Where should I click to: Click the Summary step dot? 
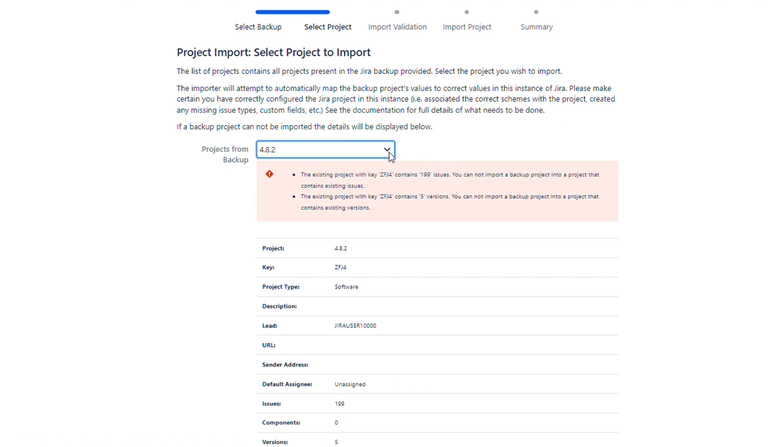pyautogui.click(x=536, y=12)
